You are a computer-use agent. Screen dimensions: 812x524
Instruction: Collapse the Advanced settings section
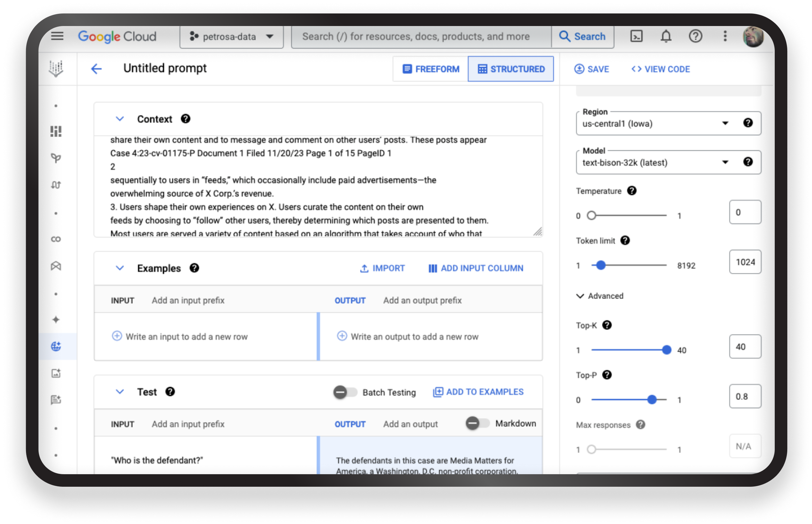[580, 296]
